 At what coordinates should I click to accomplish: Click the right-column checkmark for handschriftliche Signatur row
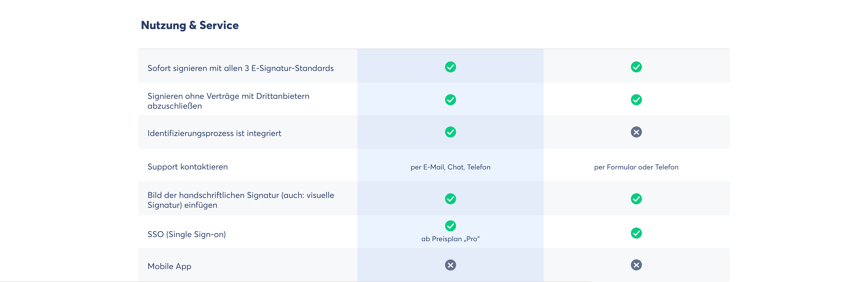(636, 199)
